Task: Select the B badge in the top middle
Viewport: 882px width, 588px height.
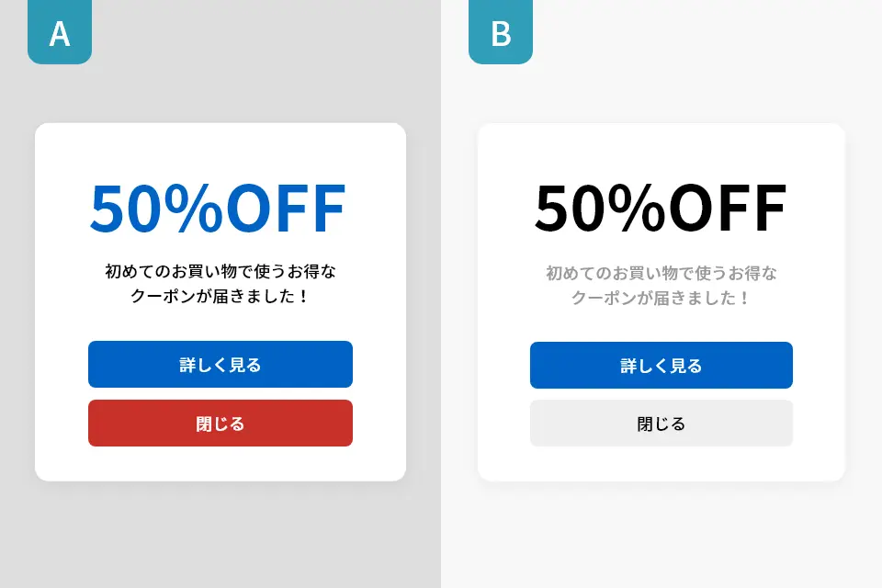Action: (501, 32)
